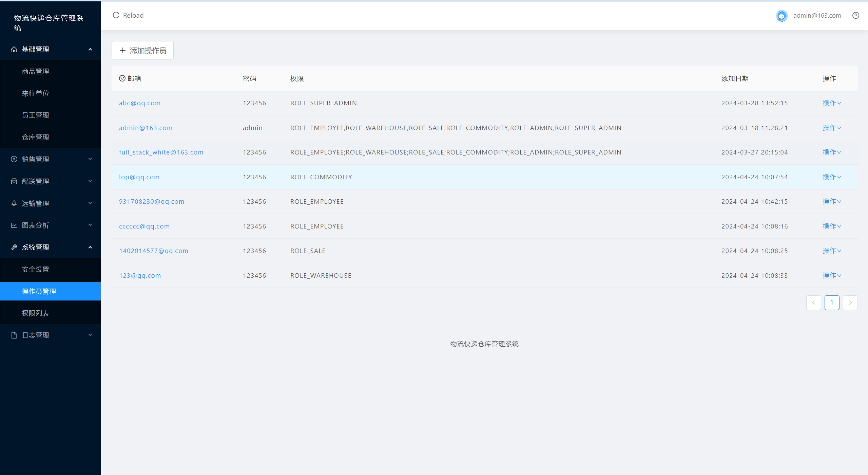Open 操作 dropdown for 123@qq.com row

tap(831, 276)
